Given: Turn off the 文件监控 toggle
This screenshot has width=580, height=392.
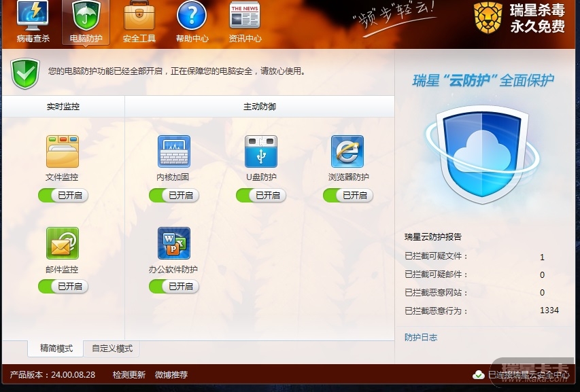Looking at the screenshot, I should (x=63, y=195).
